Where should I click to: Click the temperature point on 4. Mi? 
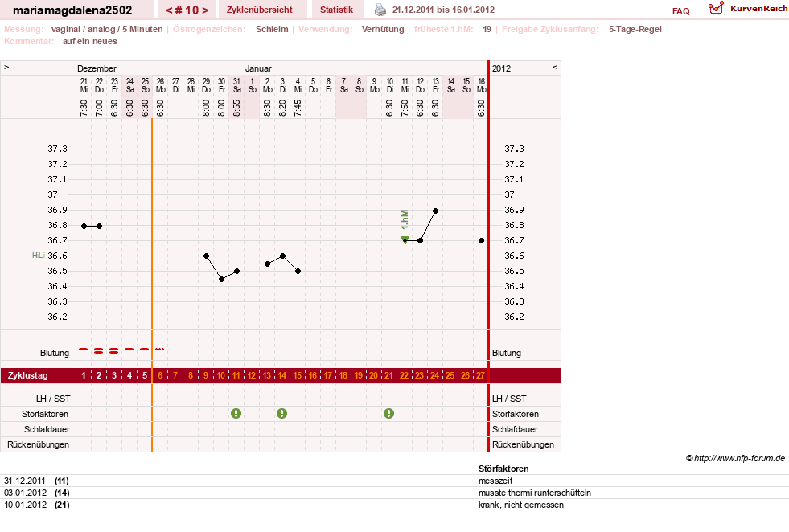298,271
